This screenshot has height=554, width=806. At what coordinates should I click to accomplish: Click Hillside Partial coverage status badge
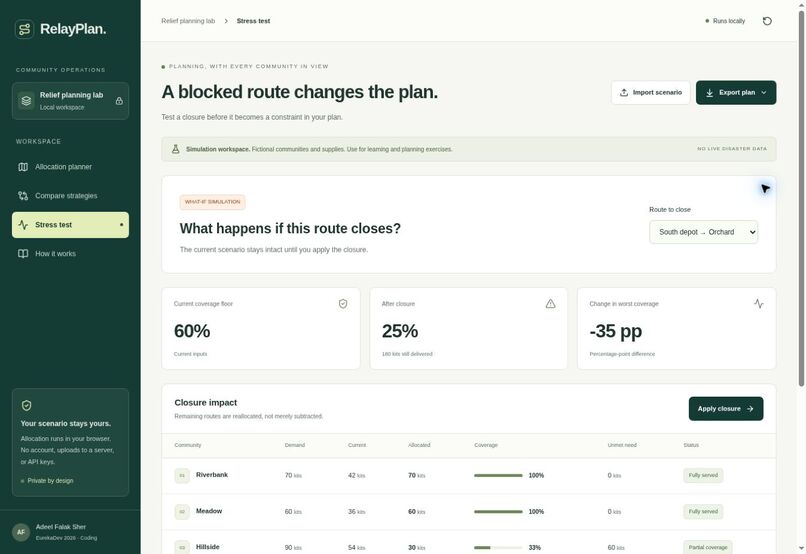tap(708, 547)
